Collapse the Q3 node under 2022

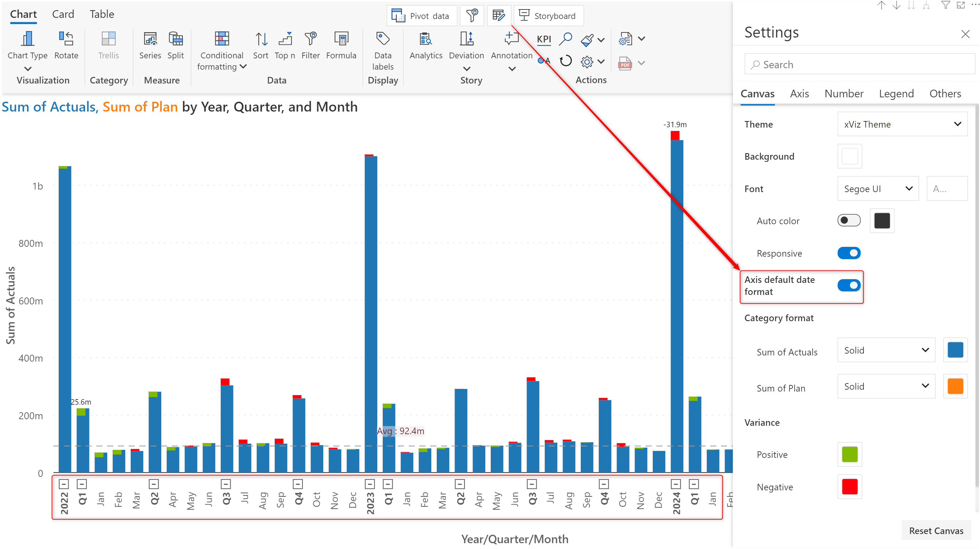[226, 484]
